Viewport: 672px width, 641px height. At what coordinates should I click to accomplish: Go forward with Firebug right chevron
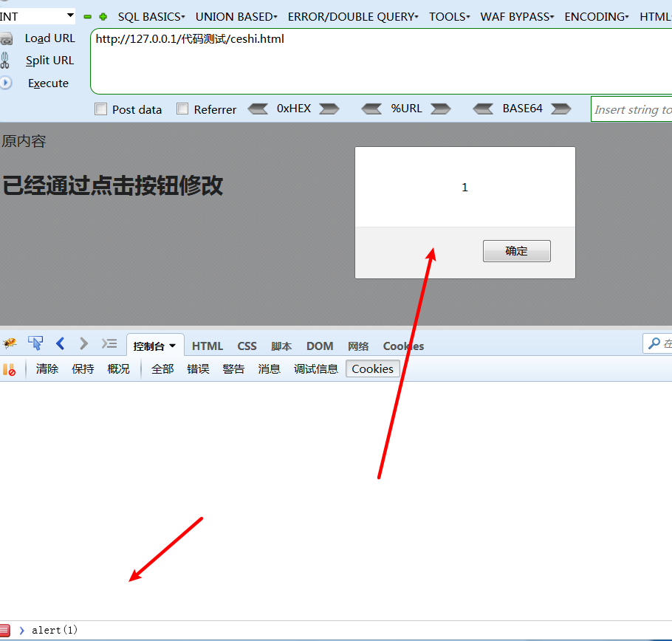(83, 343)
